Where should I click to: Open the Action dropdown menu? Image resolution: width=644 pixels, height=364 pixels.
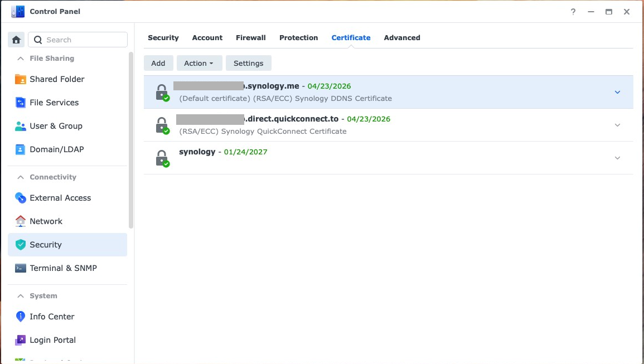[x=199, y=63]
